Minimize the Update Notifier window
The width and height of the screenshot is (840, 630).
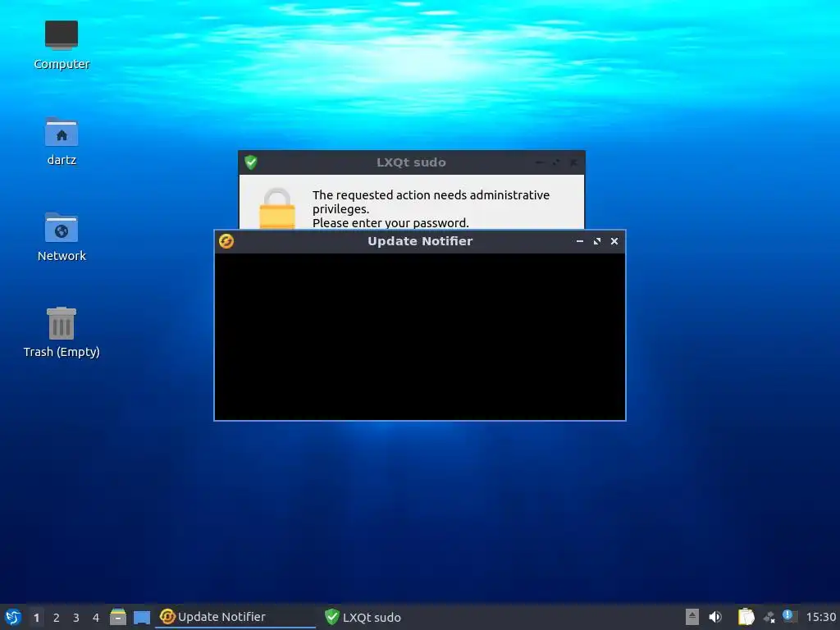click(580, 241)
